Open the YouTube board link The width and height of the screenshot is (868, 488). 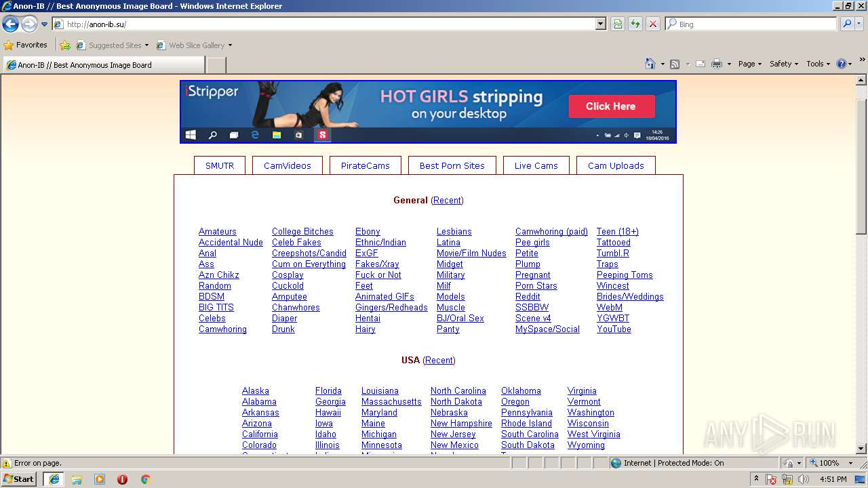coord(614,329)
